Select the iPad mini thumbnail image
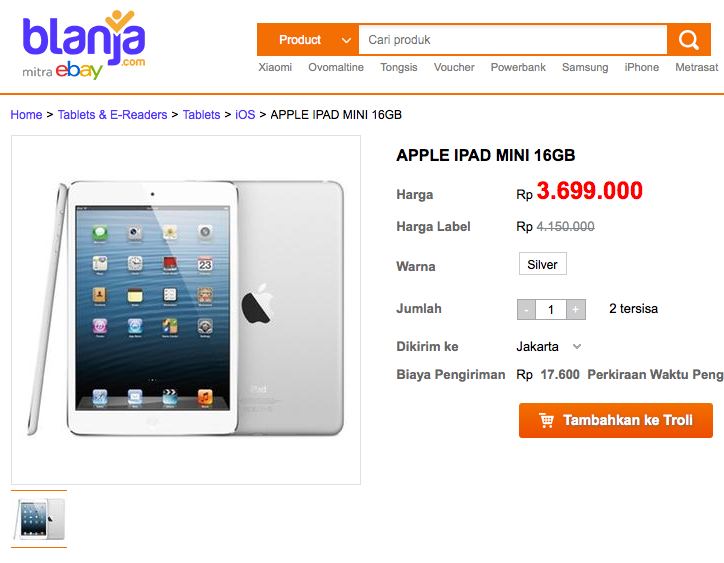 (39, 519)
